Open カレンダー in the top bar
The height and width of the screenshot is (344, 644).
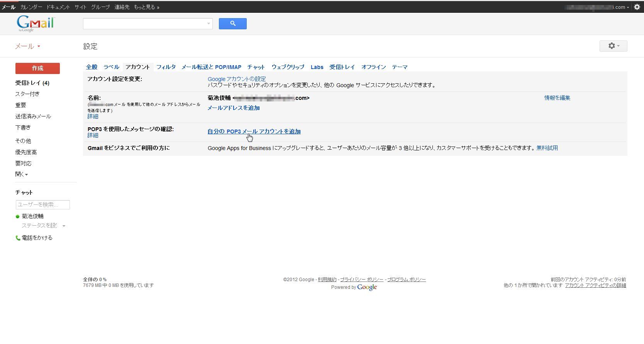[x=31, y=7]
